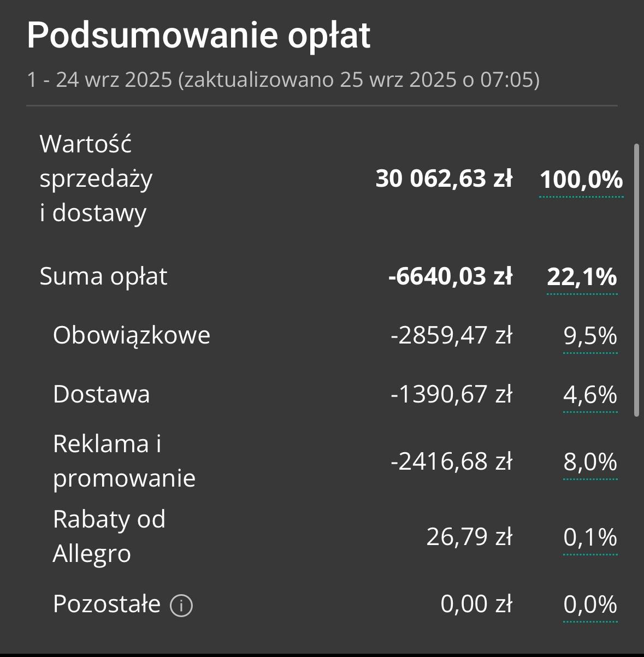
Task: Select the Dostawa fee label
Action: [x=101, y=394]
